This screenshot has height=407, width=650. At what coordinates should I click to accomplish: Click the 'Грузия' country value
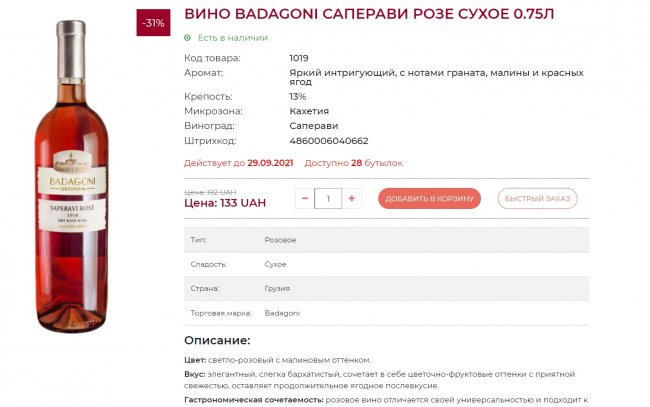(x=277, y=288)
